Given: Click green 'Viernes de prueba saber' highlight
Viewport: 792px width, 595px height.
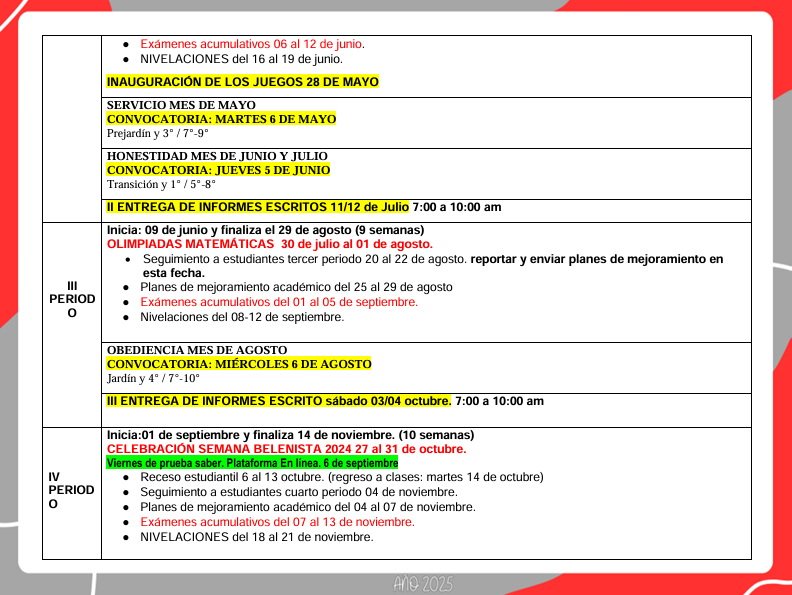Looking at the screenshot, I should point(252,463).
